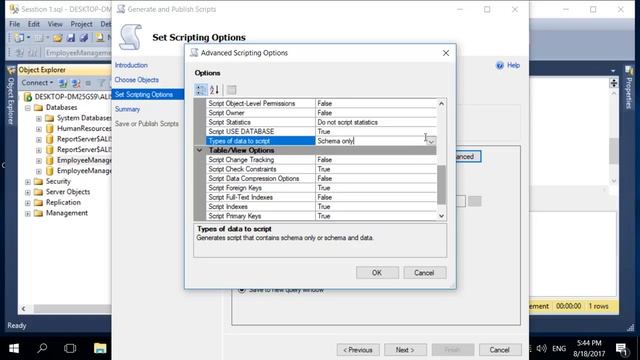The height and width of the screenshot is (360, 640).
Task: Open the Action Center notification icon
Action: 622,349
